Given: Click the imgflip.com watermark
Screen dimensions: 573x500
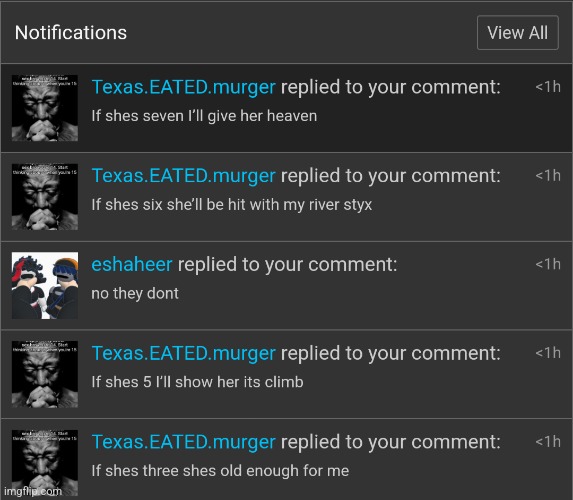Looking at the screenshot, I should [x=33, y=491].
